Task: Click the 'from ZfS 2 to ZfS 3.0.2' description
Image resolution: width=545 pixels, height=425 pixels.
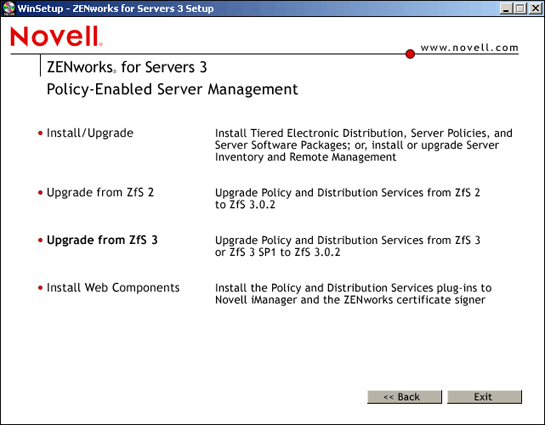Action: (x=348, y=198)
